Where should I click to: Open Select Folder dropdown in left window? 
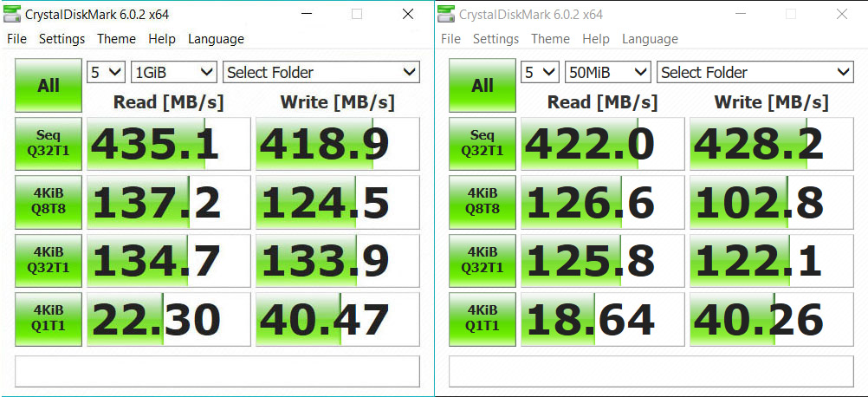tap(321, 72)
